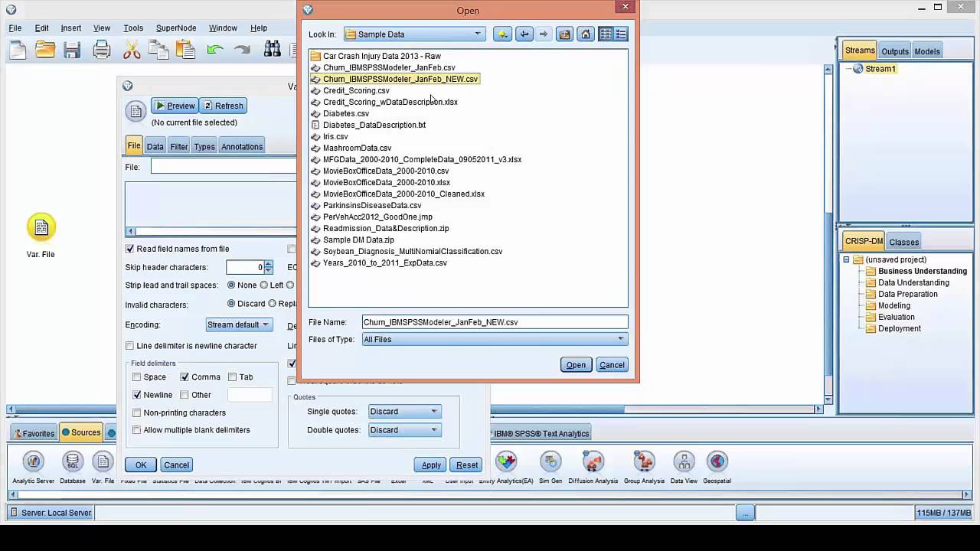980x551 pixels.
Task: Switch to the Outputs manager tab
Action: (x=894, y=51)
